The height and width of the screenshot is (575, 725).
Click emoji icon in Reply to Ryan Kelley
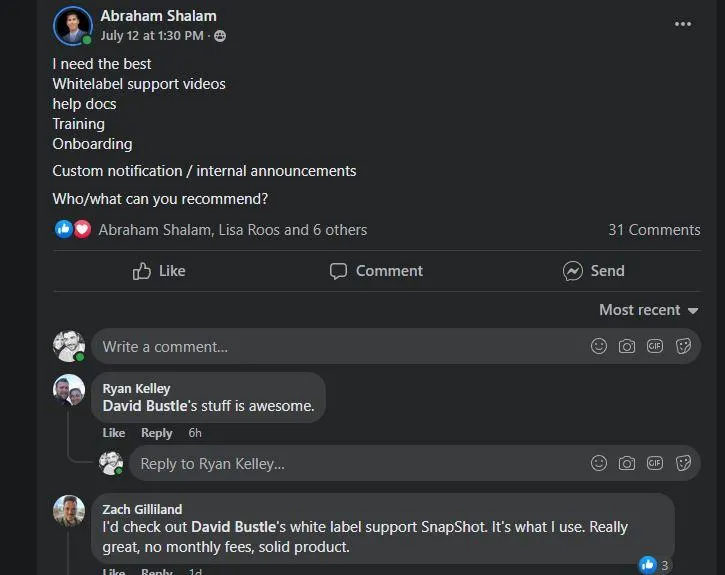pos(599,463)
